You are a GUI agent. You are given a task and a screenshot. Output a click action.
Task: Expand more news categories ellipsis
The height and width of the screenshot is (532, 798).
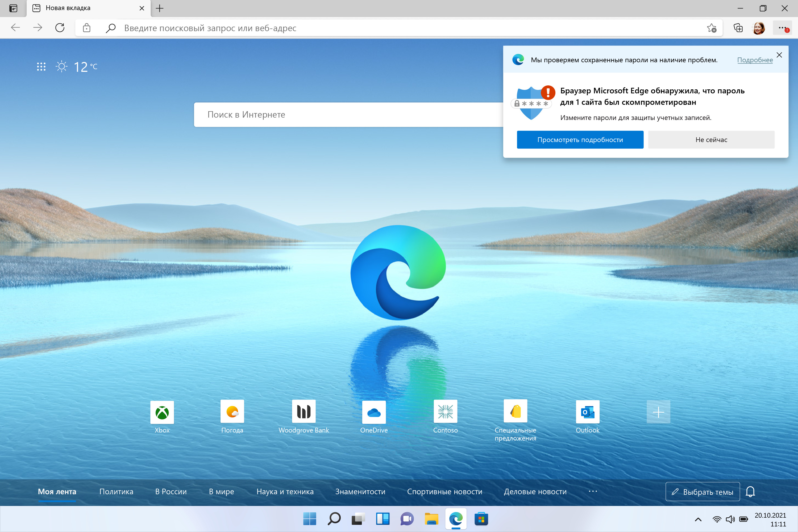[x=593, y=491]
